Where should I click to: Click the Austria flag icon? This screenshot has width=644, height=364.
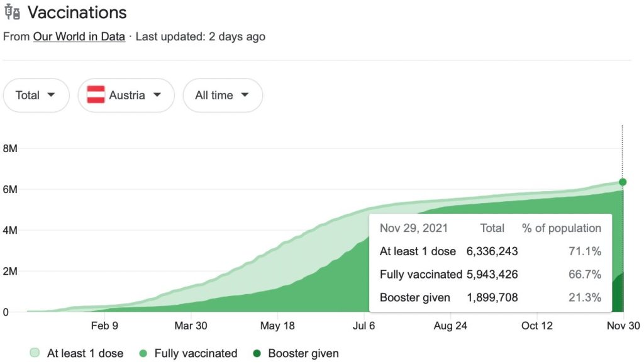coord(96,96)
